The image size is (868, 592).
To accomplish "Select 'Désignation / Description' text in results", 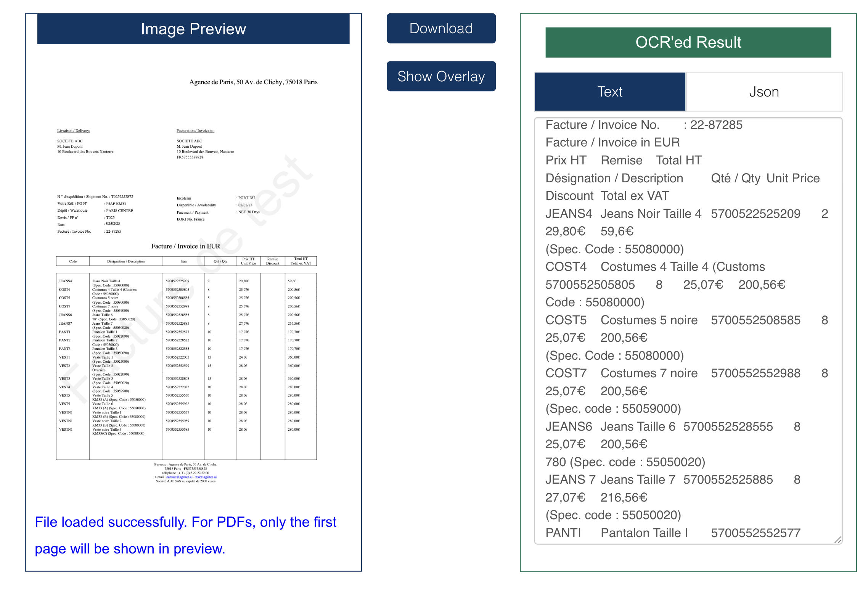I will [x=614, y=178].
